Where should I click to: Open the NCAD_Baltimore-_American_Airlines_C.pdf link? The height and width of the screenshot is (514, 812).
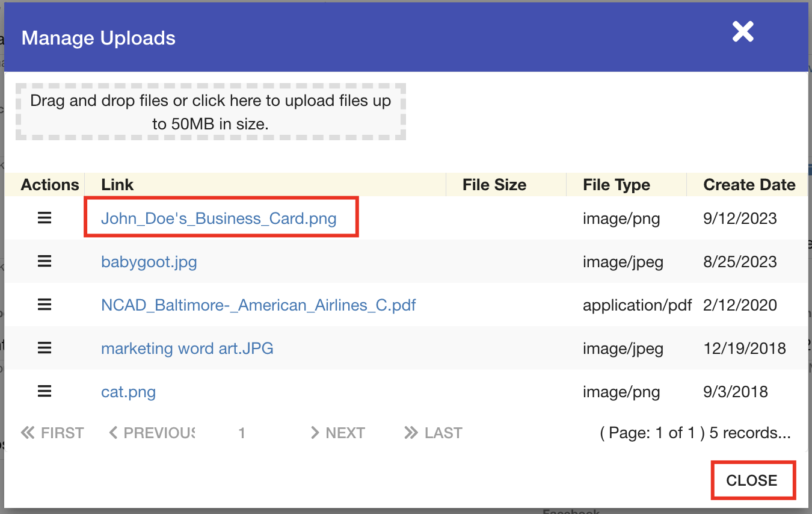coord(258,305)
